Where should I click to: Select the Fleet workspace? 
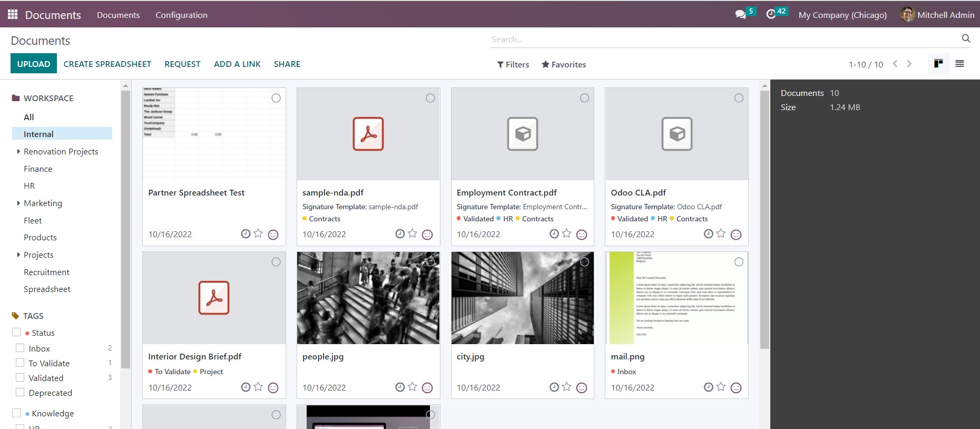tap(33, 220)
